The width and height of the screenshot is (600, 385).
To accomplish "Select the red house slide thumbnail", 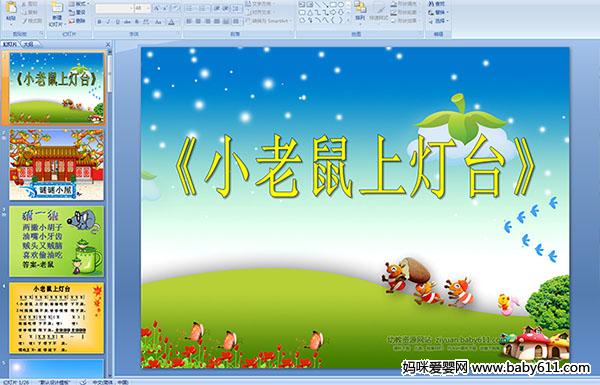I will point(57,165).
